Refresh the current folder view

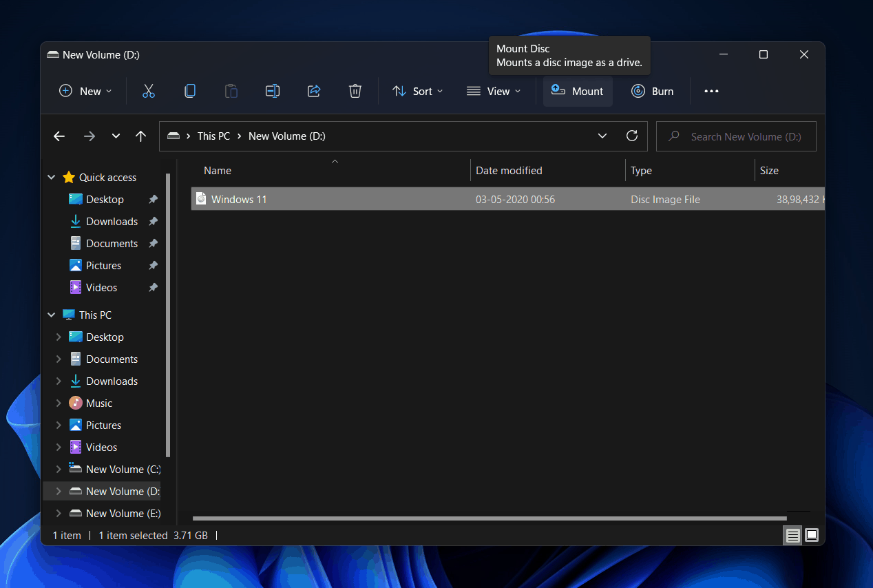coord(632,136)
